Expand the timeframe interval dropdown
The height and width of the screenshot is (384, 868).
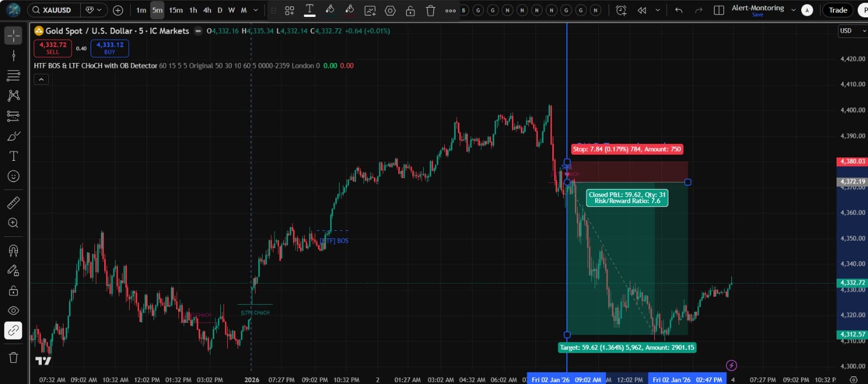[x=256, y=10]
